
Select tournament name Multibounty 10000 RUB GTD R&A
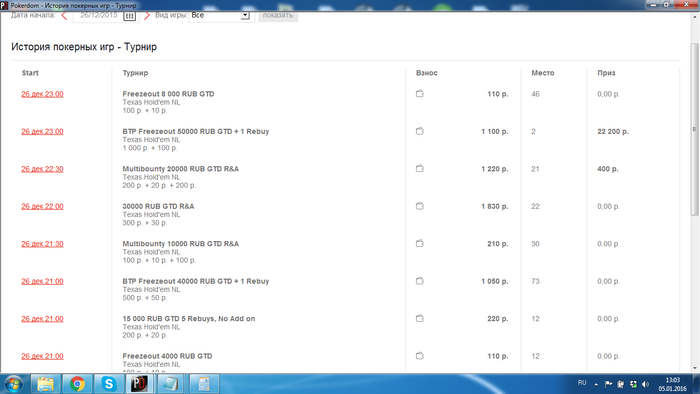coord(181,244)
